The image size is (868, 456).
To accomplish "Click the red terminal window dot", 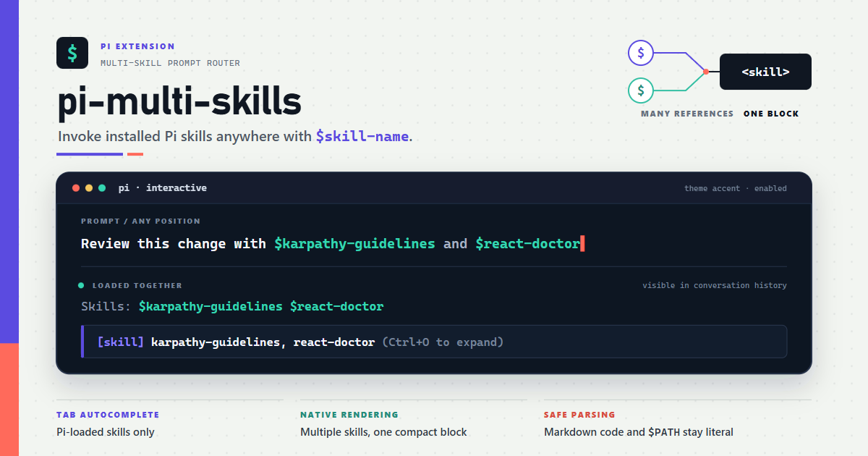I will pyautogui.click(x=76, y=188).
